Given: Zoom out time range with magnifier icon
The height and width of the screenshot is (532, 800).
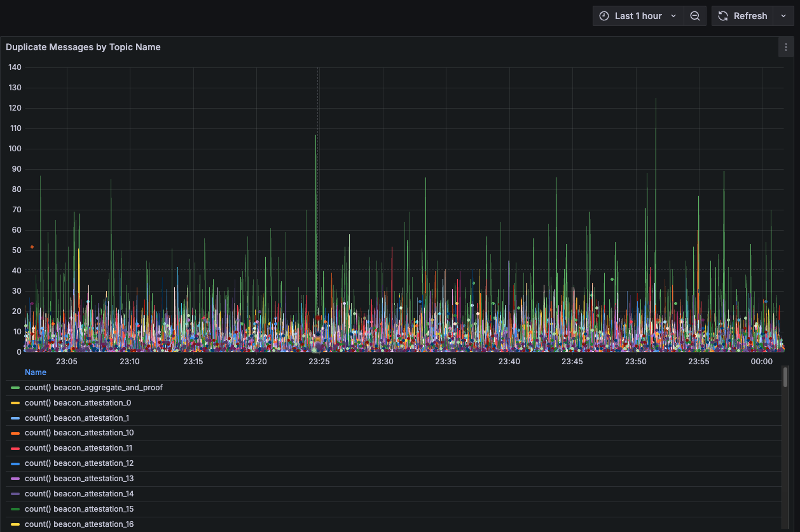Looking at the screenshot, I should 695,16.
